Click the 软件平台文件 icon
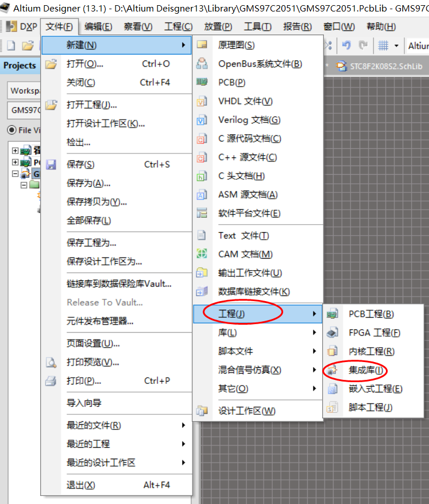429x504 pixels. pos(202,213)
